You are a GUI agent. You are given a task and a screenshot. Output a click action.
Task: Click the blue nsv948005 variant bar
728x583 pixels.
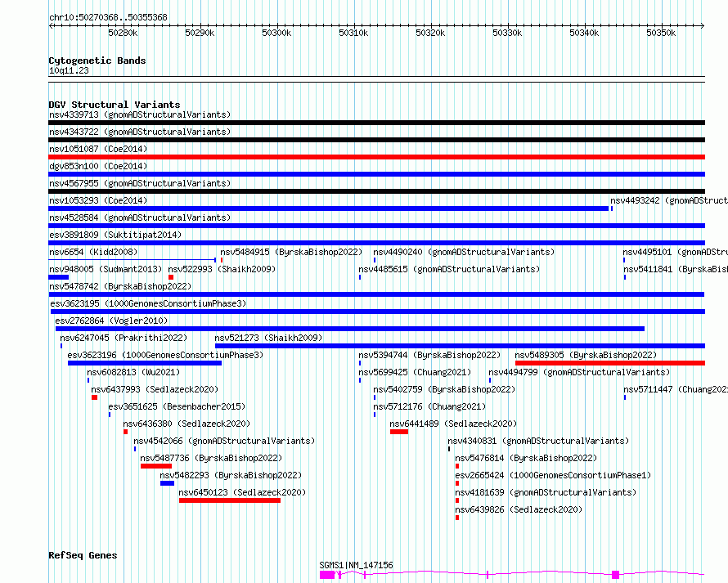59,277
